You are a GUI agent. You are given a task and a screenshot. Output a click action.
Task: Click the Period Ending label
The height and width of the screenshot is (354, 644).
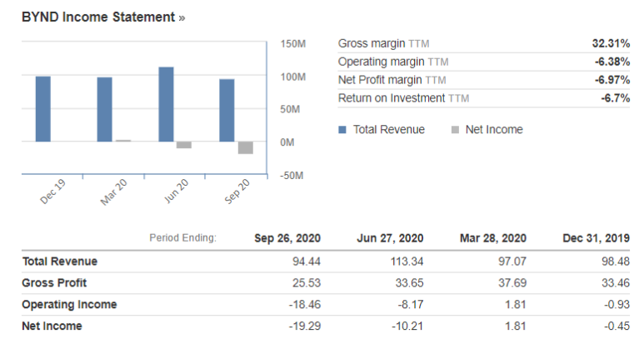coord(182,238)
